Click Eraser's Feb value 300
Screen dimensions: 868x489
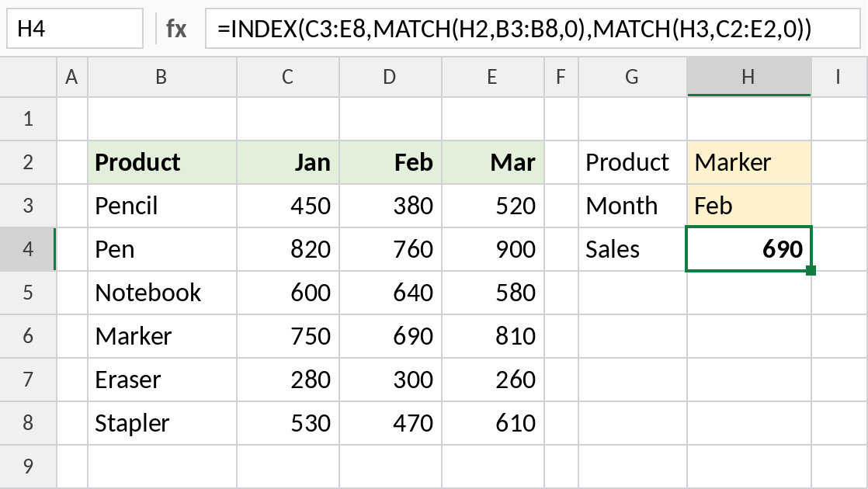[x=391, y=380]
